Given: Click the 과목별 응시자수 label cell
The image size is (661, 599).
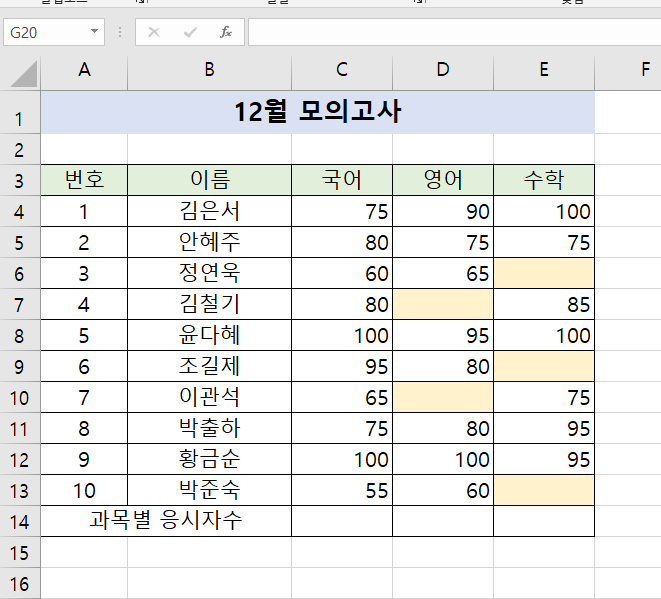Looking at the screenshot, I should 166,521.
